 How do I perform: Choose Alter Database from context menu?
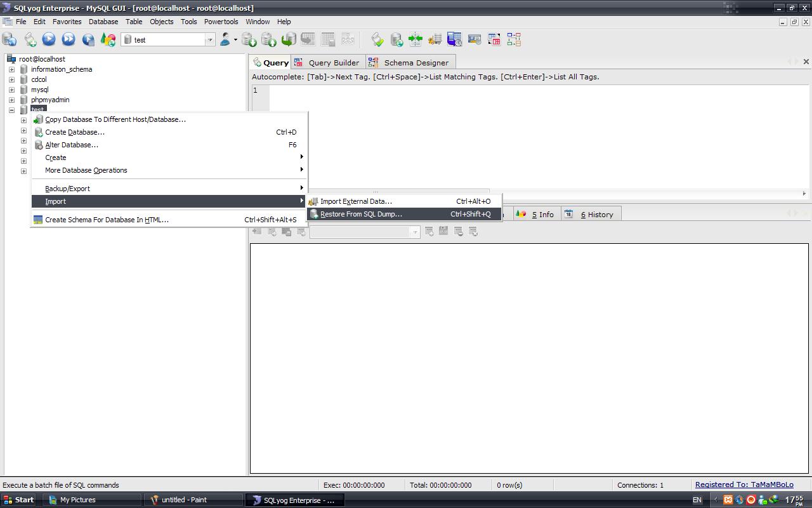pos(169,145)
